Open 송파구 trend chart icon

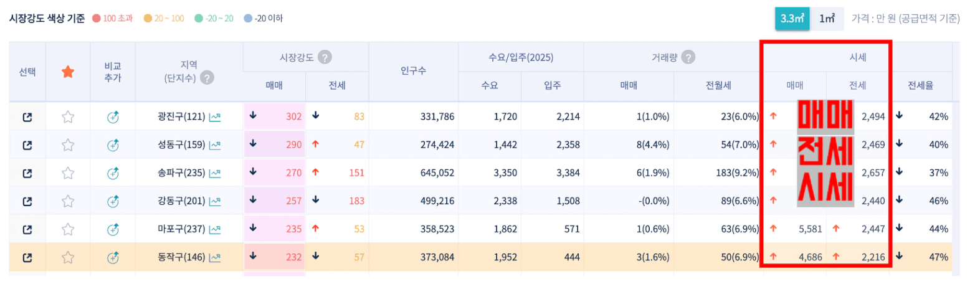pos(215,173)
